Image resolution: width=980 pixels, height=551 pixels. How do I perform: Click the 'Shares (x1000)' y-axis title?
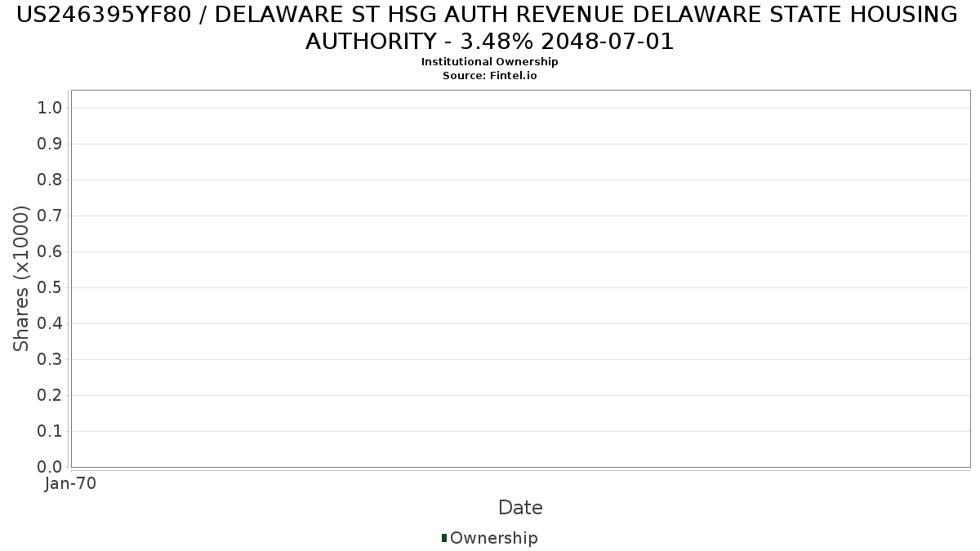pos(21,279)
